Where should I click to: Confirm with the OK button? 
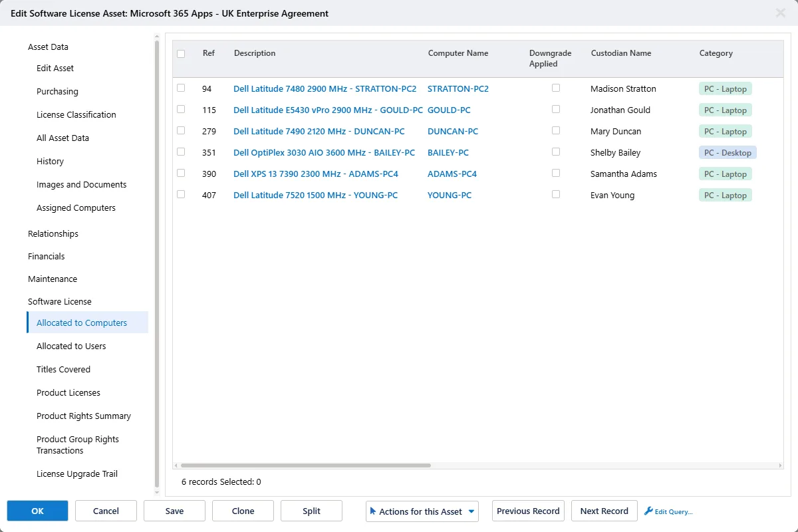click(37, 511)
